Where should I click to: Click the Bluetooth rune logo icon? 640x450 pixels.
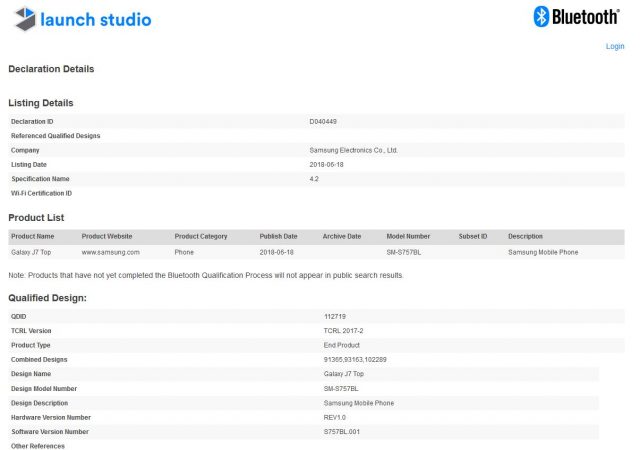pos(541,16)
